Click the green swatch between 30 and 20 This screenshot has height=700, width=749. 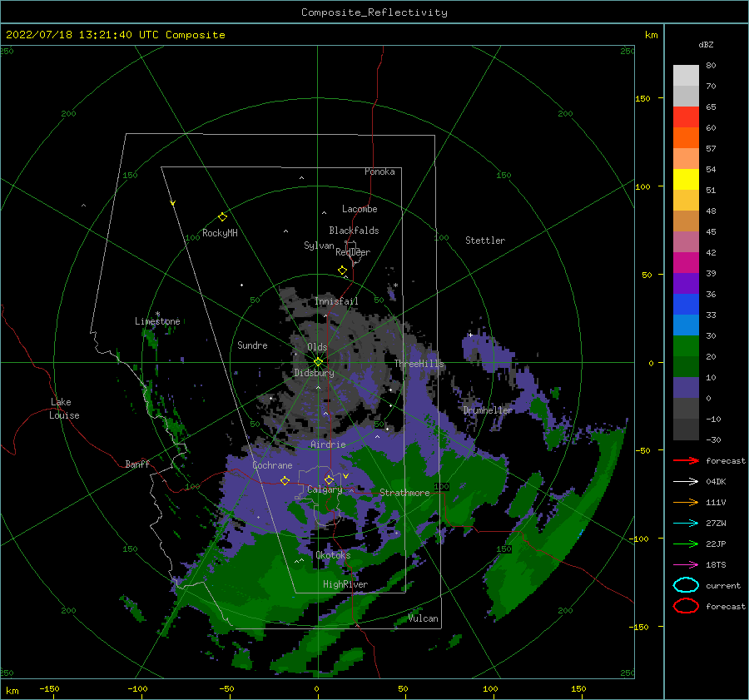[686, 346]
